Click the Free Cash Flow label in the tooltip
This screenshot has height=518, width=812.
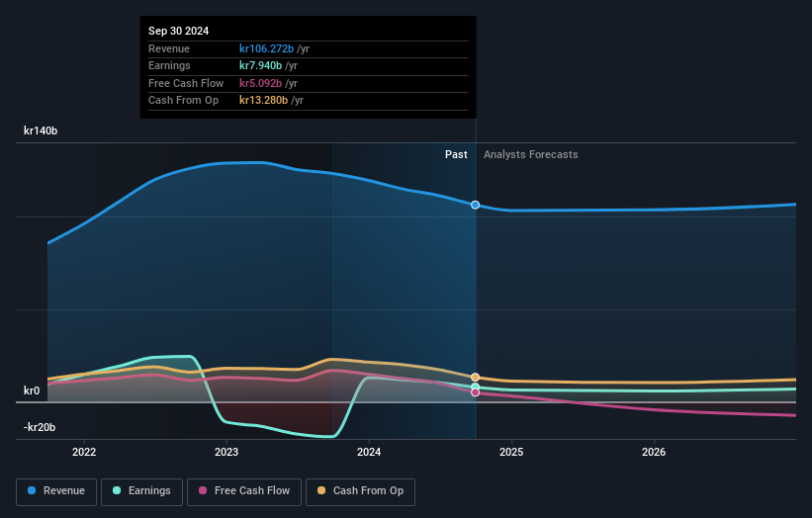186,83
